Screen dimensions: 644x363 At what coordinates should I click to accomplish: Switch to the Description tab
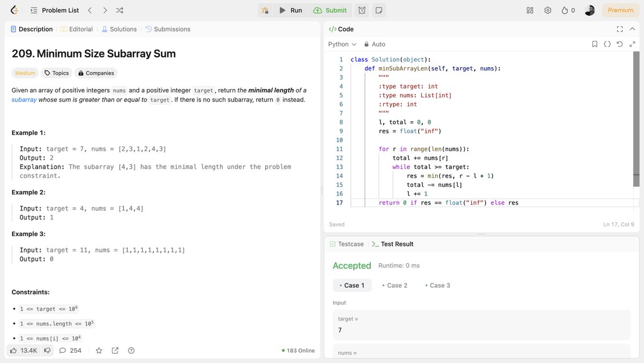[32, 29]
